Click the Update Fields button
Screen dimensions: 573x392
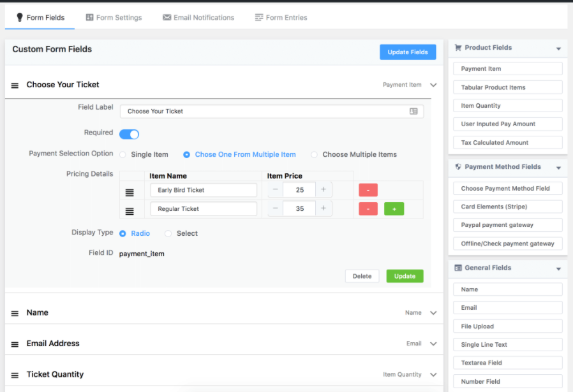(408, 52)
